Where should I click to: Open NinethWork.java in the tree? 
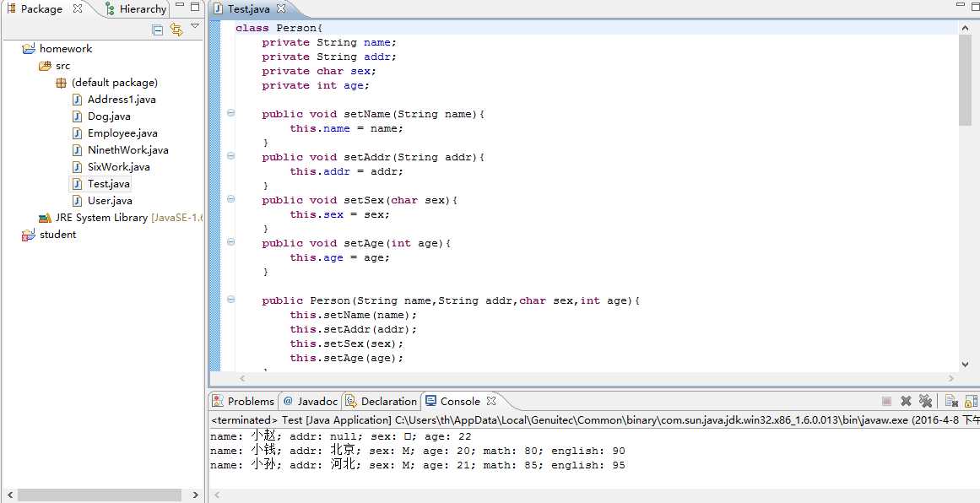pos(127,150)
